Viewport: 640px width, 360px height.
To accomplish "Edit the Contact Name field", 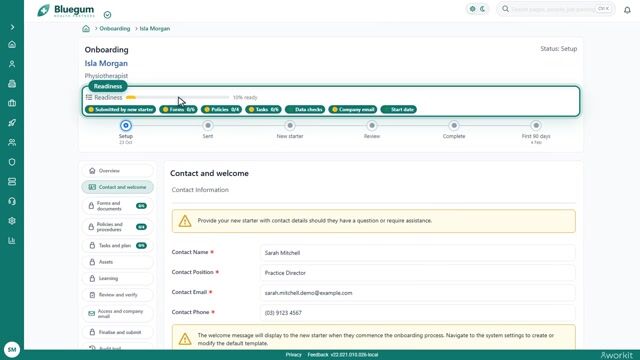I will (x=418, y=253).
